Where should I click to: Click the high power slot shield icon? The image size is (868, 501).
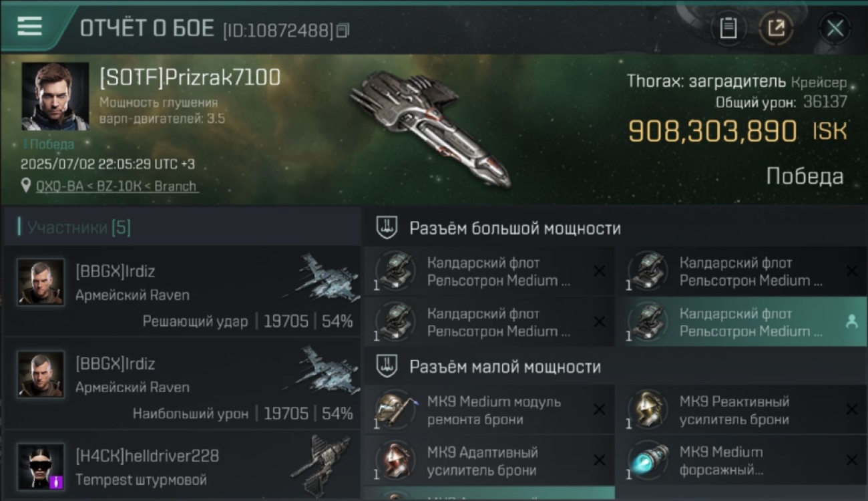(x=387, y=228)
